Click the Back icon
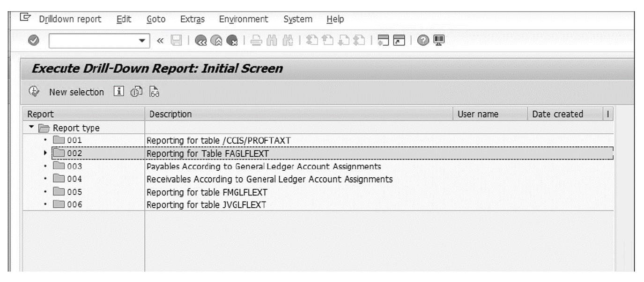 point(201,39)
